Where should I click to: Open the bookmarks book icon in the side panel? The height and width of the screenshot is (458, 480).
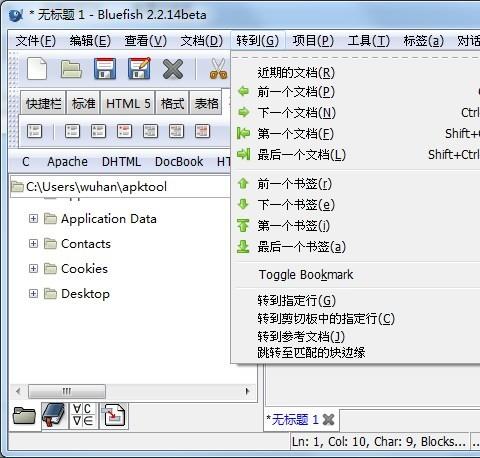pos(54,415)
